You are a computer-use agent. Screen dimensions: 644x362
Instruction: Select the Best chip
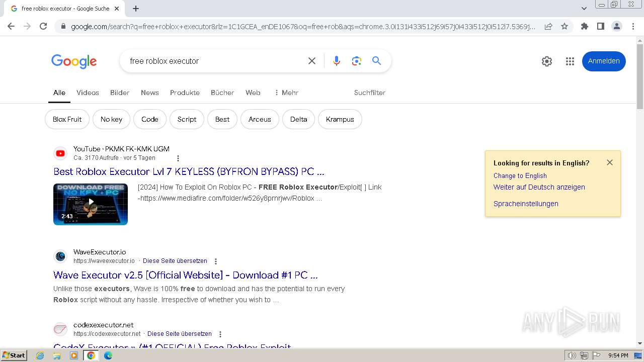[222, 119]
